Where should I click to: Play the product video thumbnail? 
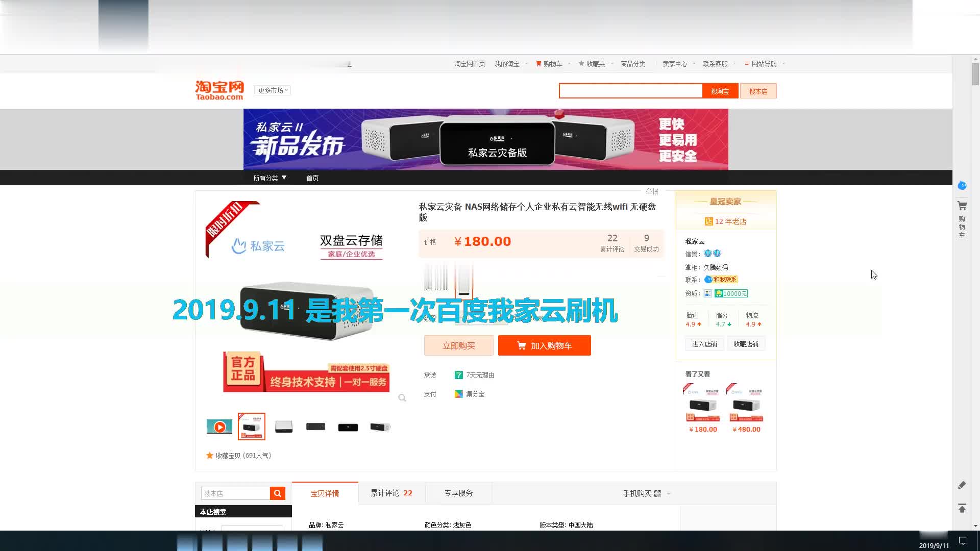click(x=219, y=427)
